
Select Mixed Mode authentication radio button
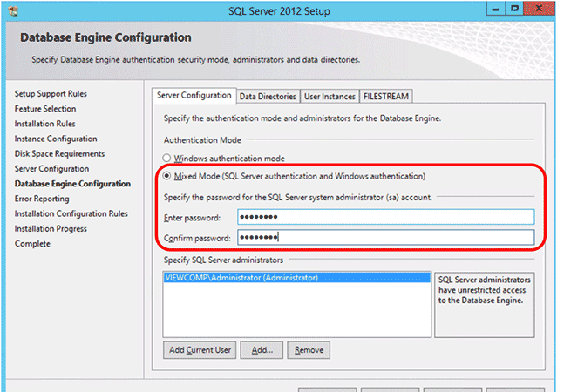tap(166, 176)
